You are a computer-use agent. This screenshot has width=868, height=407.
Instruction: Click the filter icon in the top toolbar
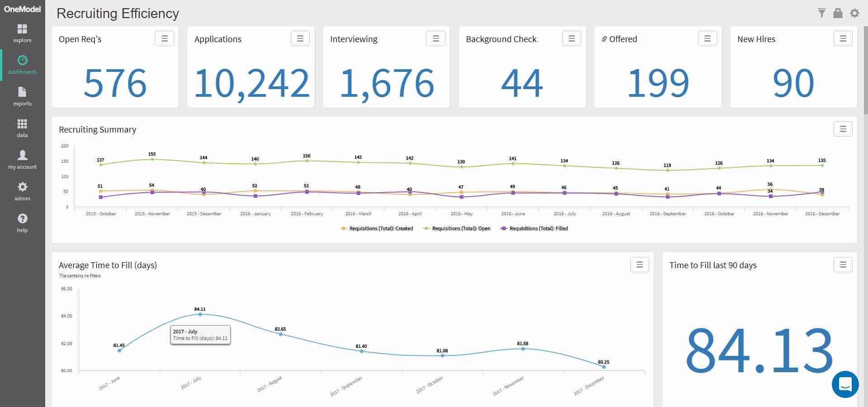(x=822, y=13)
